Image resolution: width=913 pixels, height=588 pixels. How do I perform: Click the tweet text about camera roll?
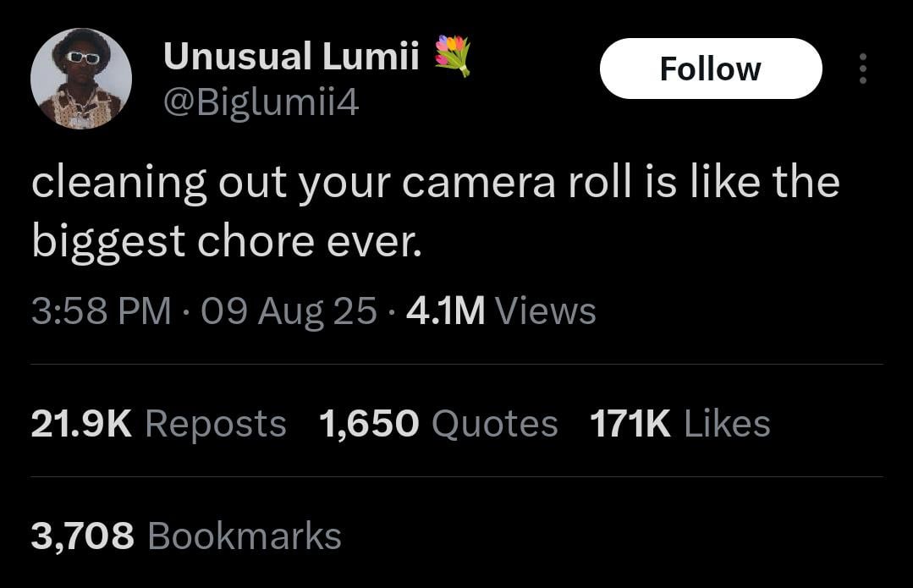[436, 211]
